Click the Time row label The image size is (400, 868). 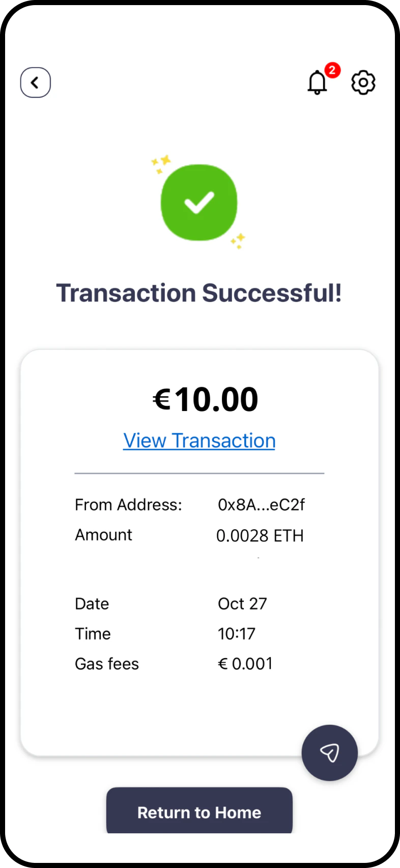point(93,634)
